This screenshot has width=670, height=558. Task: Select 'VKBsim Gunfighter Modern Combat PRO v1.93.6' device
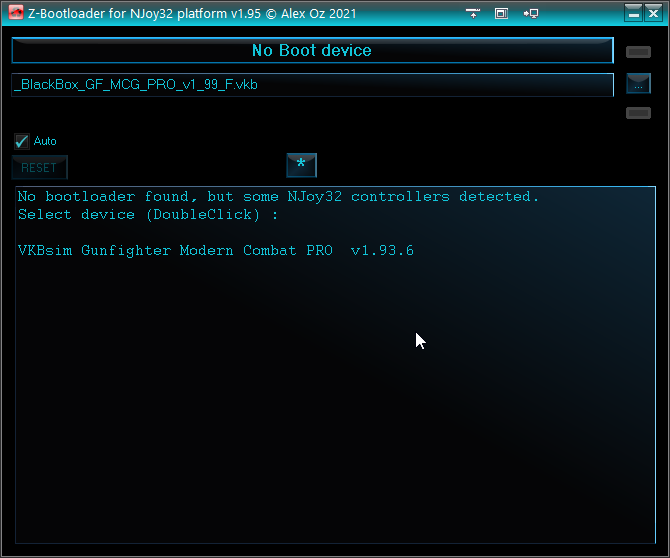(x=216, y=250)
